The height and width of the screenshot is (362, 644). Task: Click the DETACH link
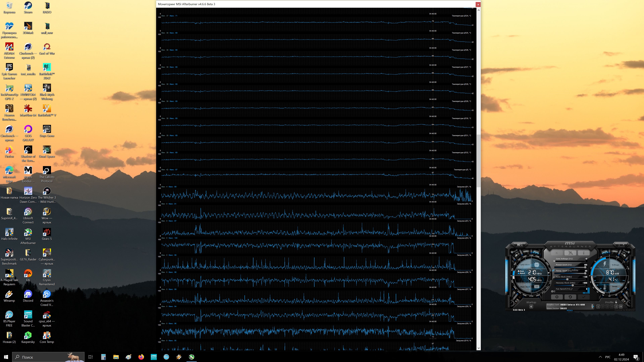coord(570,310)
